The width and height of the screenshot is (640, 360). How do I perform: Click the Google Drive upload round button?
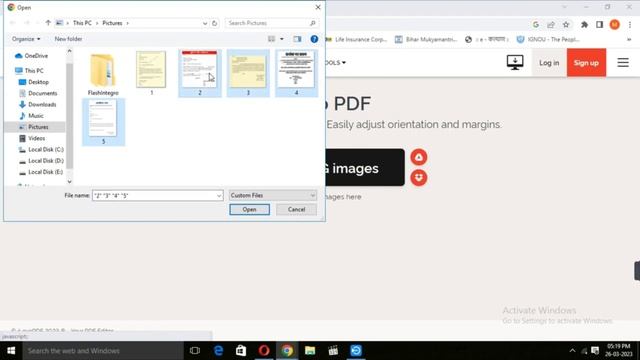[419, 157]
